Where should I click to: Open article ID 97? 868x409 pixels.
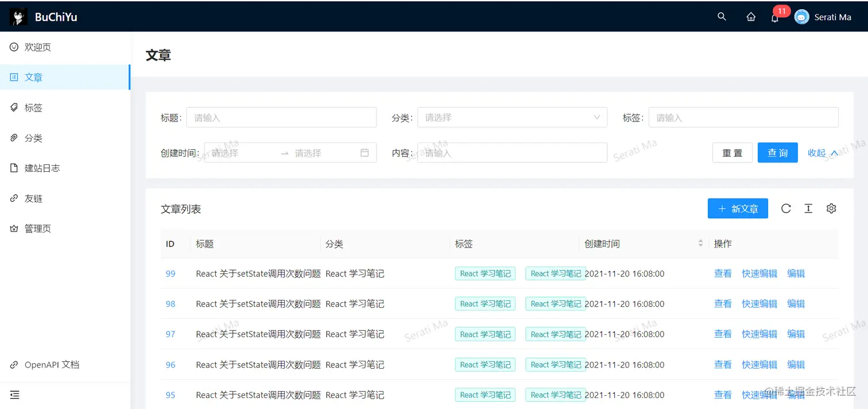(x=170, y=334)
